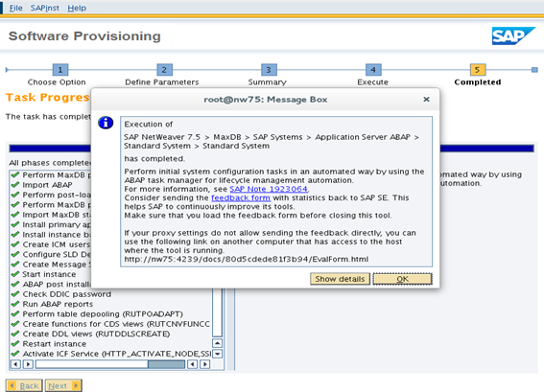Click vertical scrollbar down arrow in phase list
544x392 pixels.
pos(217,354)
